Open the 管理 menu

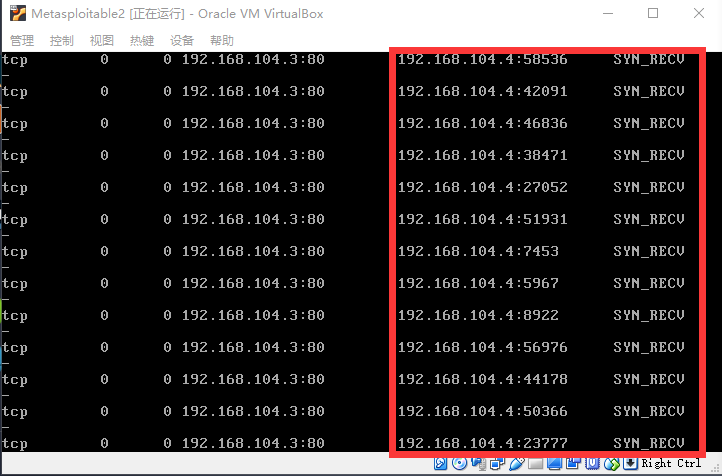pos(22,41)
